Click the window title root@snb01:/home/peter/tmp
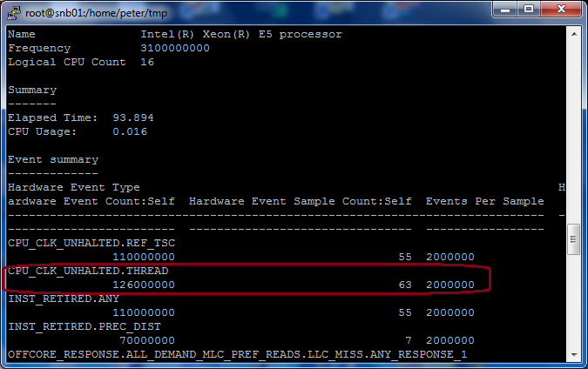This screenshot has width=588, height=369. pos(96,13)
